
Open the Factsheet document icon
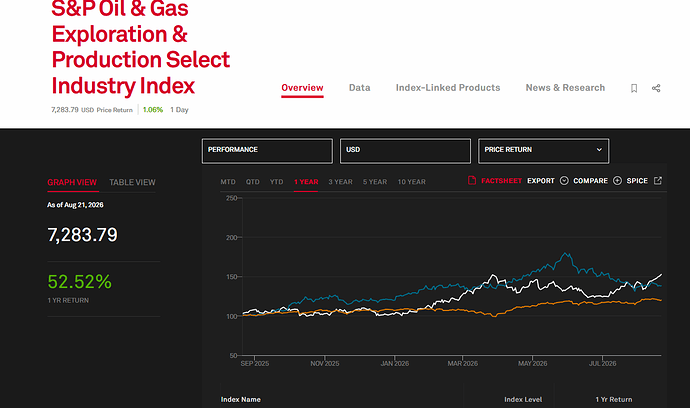point(472,180)
